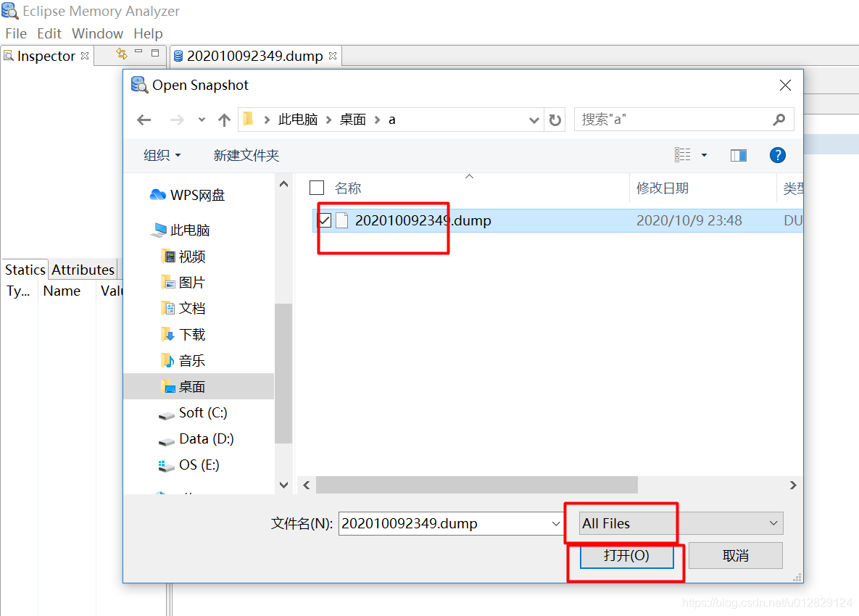Expand the address bar history dropdown
The width and height of the screenshot is (859, 616).
(534, 120)
